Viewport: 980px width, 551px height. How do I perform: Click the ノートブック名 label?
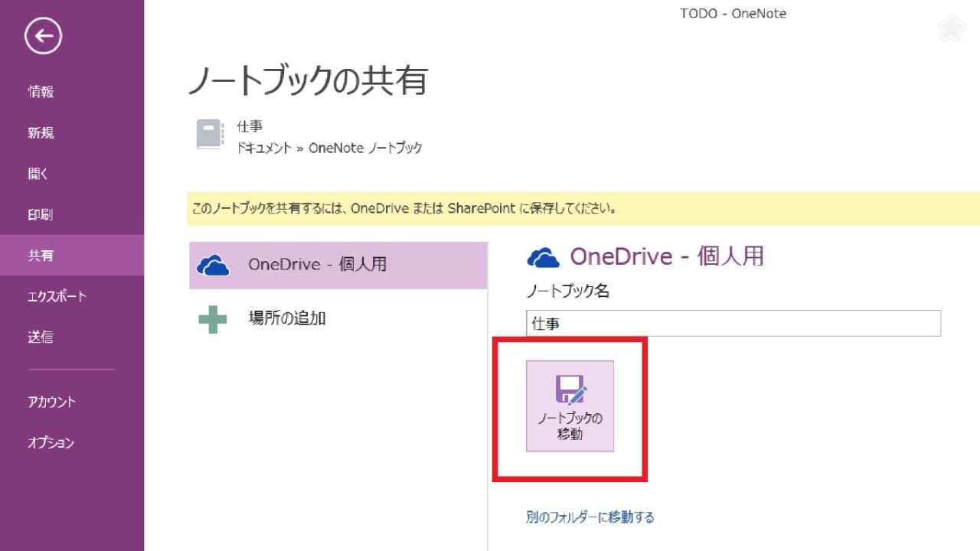(567, 291)
